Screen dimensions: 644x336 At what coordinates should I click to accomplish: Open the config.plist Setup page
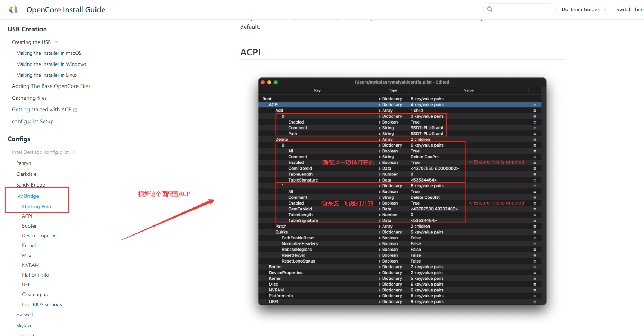[33, 121]
